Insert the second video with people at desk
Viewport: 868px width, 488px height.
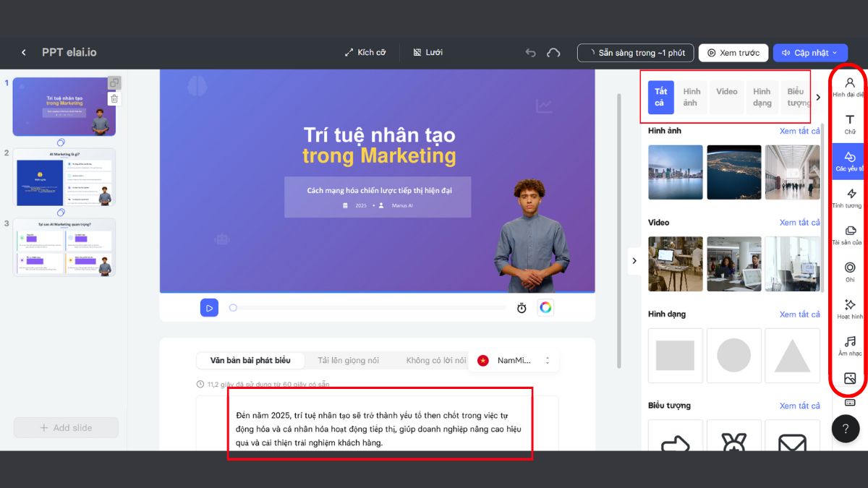click(733, 264)
